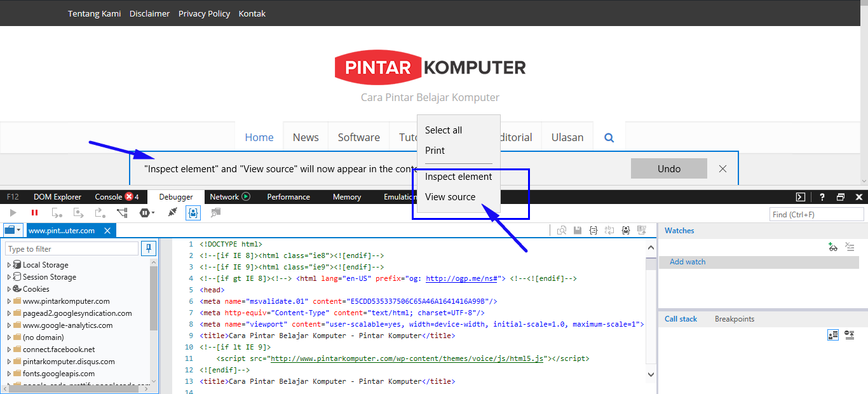The height and width of the screenshot is (394, 868).
Task: Toggle the pin icon beside filter box
Action: (x=149, y=248)
